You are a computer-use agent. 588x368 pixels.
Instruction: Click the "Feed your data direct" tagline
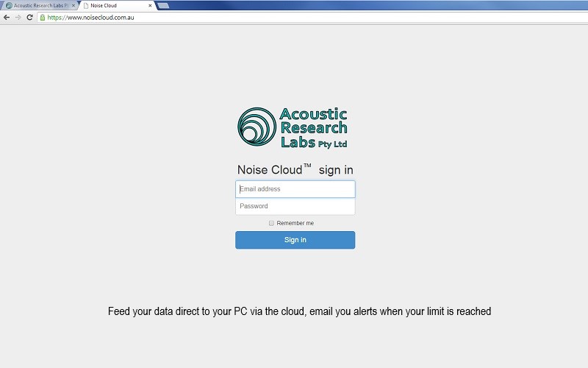[x=299, y=311]
